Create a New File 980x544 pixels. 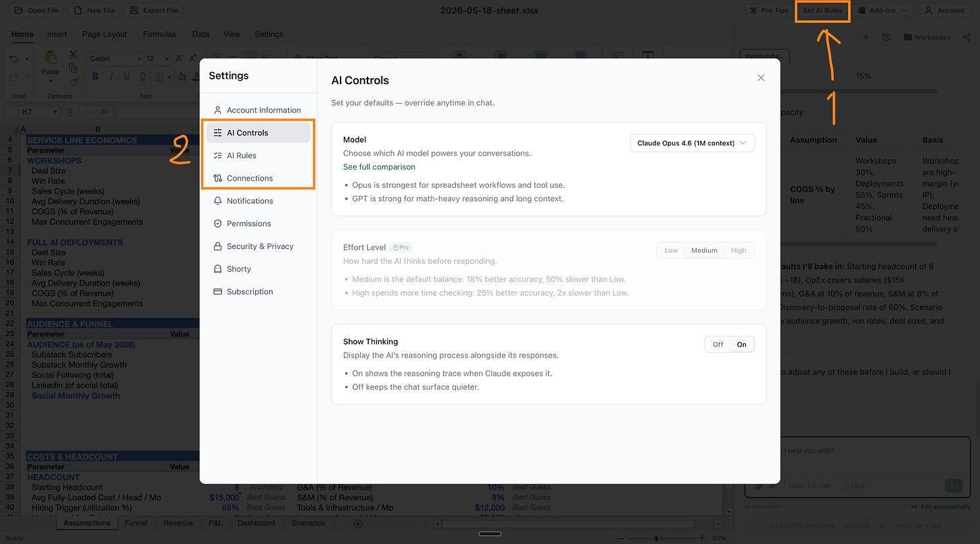click(94, 10)
